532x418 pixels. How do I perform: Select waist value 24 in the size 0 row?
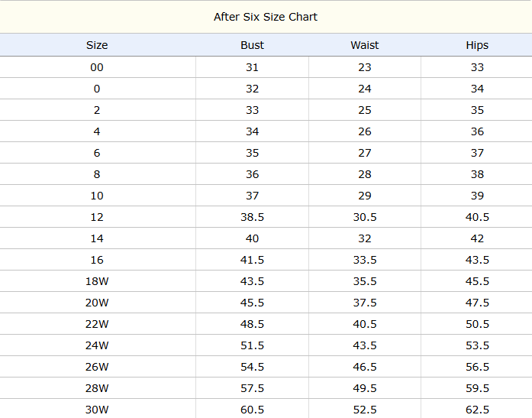pyautogui.click(x=365, y=89)
